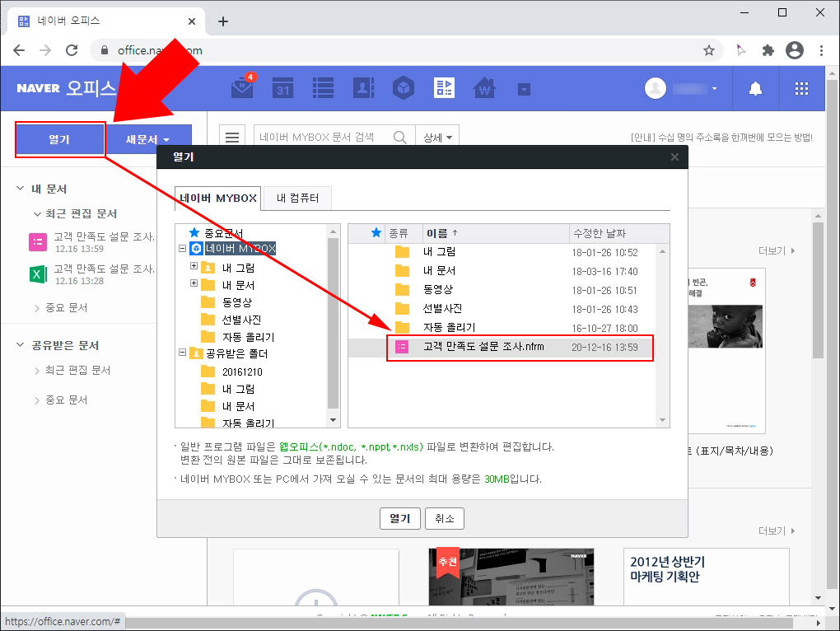Cancel the dialog with the 취소 button
Viewport: 840px width, 631px height.
click(x=444, y=518)
